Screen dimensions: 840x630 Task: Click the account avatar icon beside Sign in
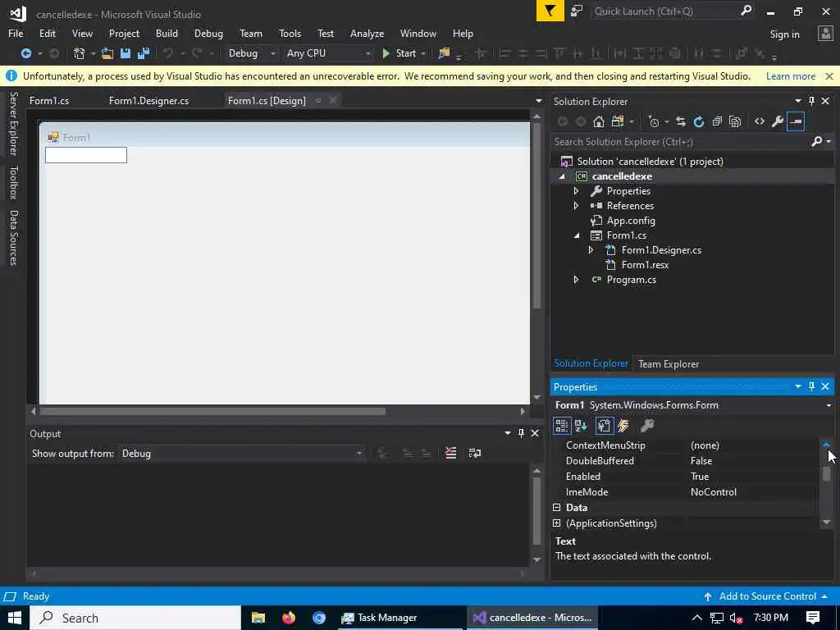point(824,34)
